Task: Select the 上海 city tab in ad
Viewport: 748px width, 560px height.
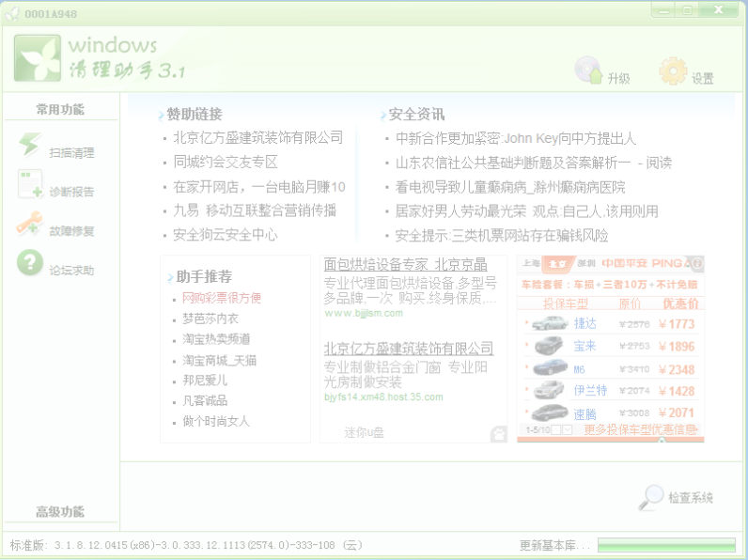Action: [531, 263]
